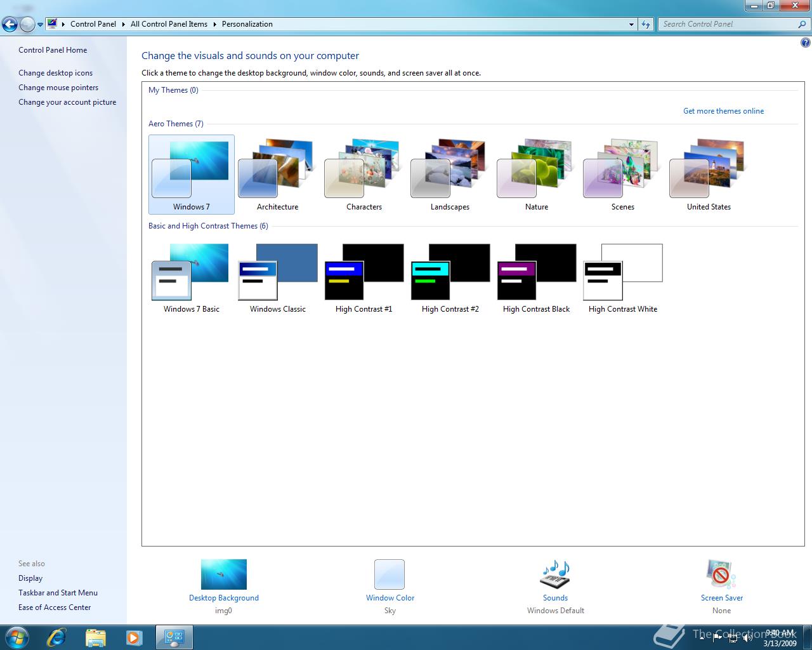Click the Action Center flag tray icon
This screenshot has width=812, height=650.
pyautogui.click(x=717, y=637)
